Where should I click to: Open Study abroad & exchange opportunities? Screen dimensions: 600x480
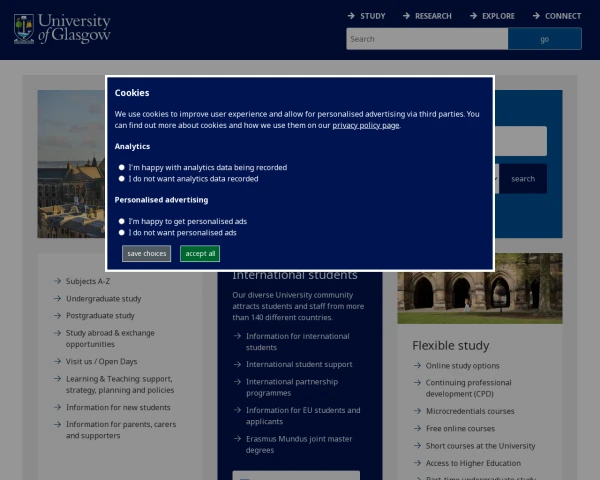[110, 338]
